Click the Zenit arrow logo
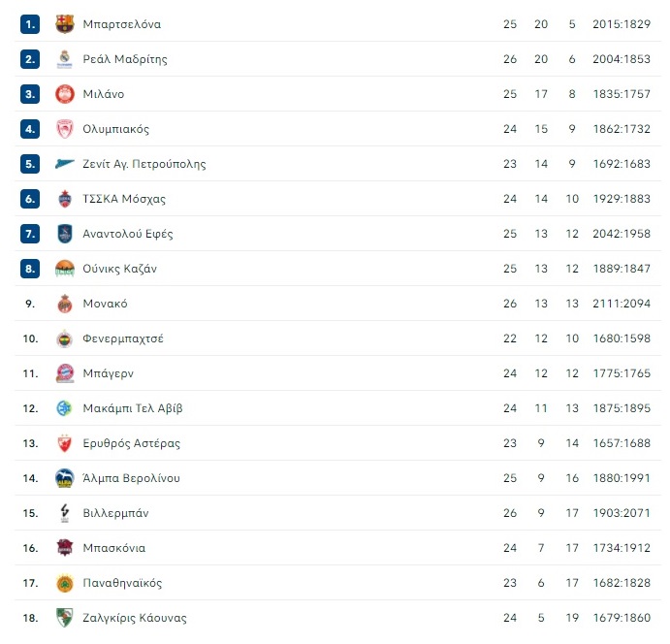The height and width of the screenshot is (644, 670). coord(65,164)
